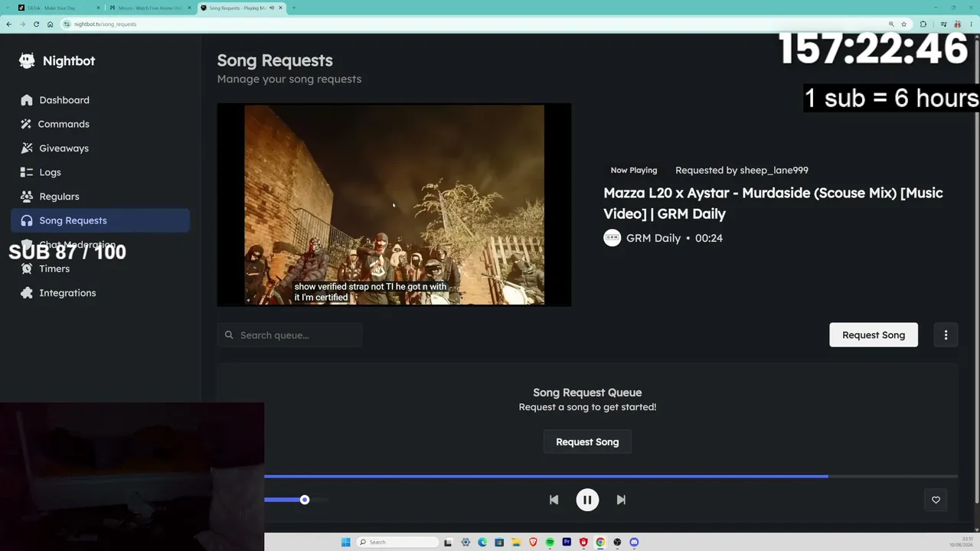The width and height of the screenshot is (980, 551).
Task: Open Spotify from the taskbar
Action: [550, 543]
